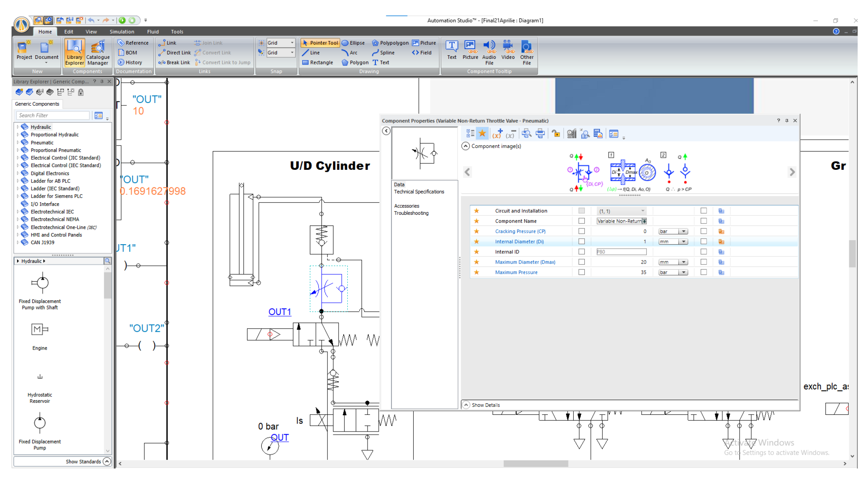Click the Search Filter input field
This screenshot has width=868, height=486.
(53, 115)
